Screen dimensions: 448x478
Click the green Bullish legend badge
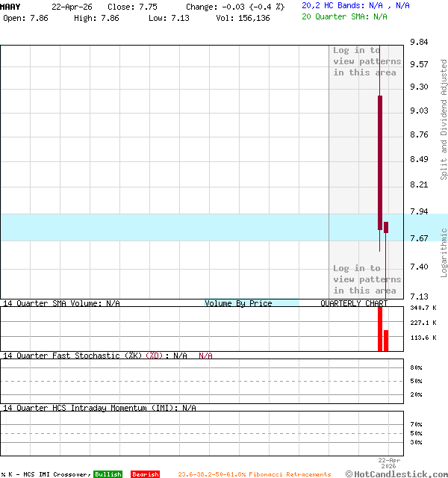(x=108, y=474)
